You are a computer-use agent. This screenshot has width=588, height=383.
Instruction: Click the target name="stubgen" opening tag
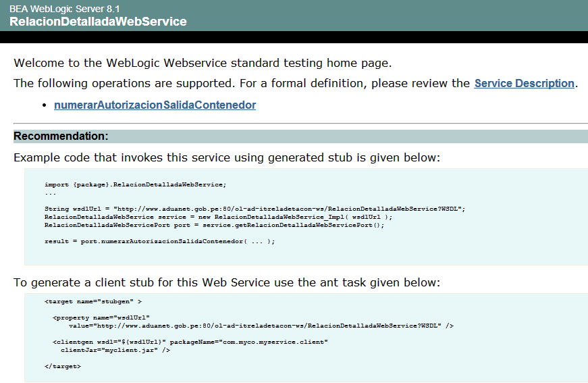[x=93, y=301]
